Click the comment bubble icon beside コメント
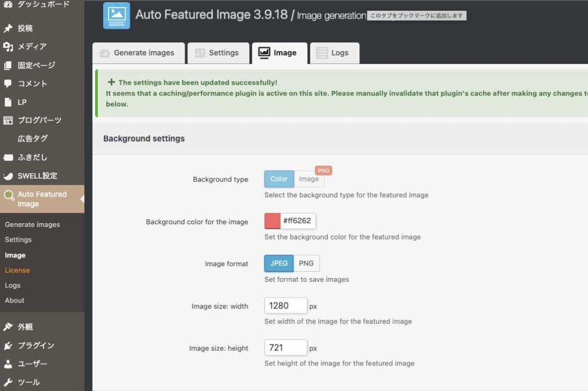588x391 pixels. click(8, 83)
